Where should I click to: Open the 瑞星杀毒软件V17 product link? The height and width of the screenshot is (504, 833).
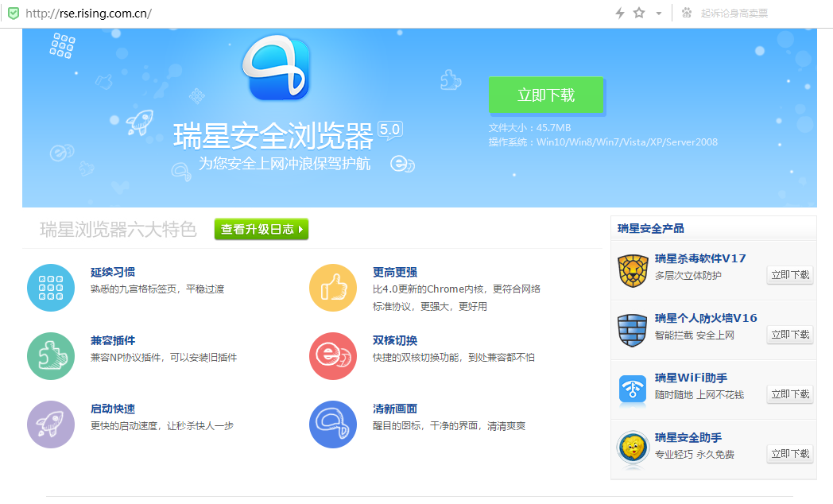pos(700,258)
